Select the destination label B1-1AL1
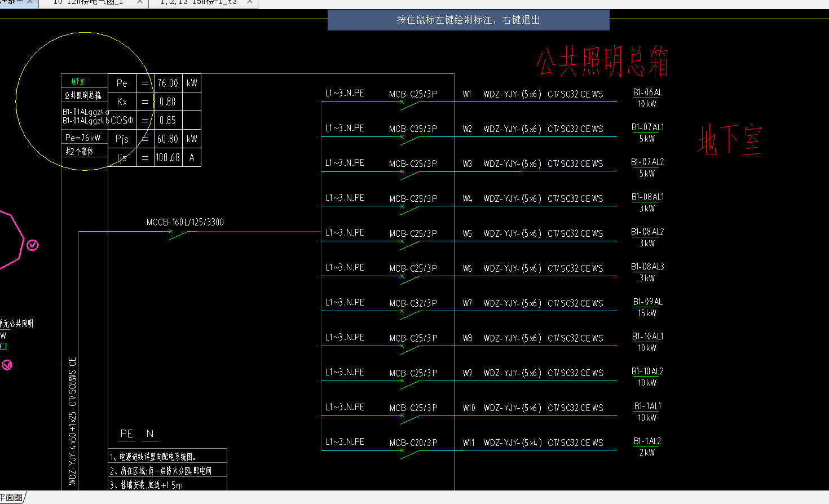Screen dimensions: 829x504 click(x=647, y=406)
